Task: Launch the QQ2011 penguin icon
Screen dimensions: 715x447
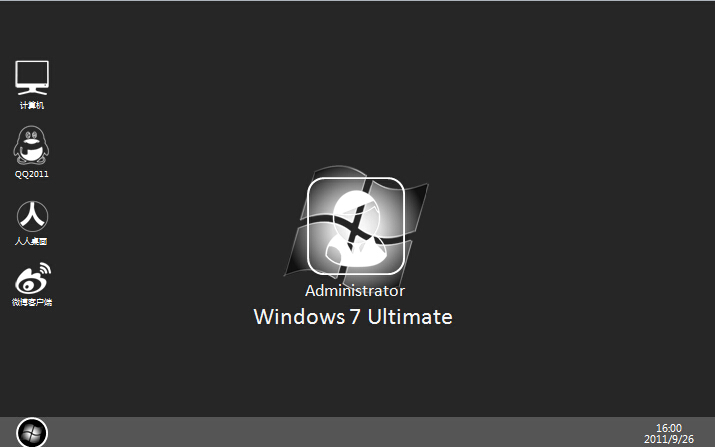Action: 31,145
